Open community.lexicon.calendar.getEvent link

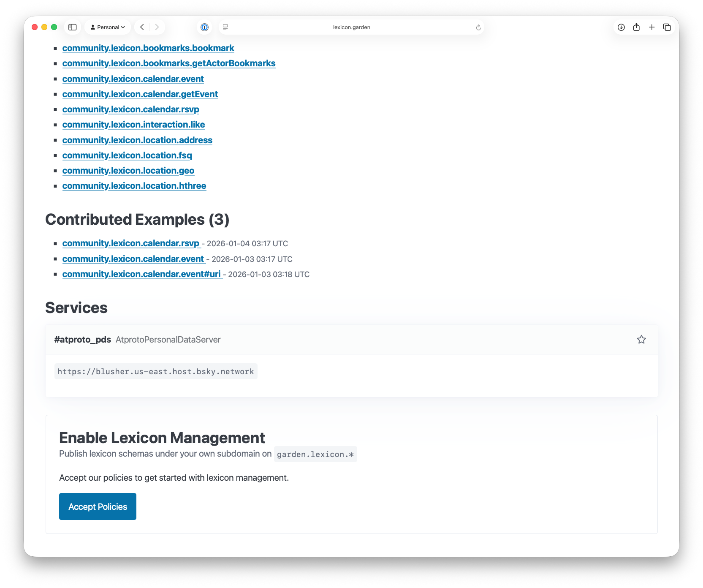140,94
